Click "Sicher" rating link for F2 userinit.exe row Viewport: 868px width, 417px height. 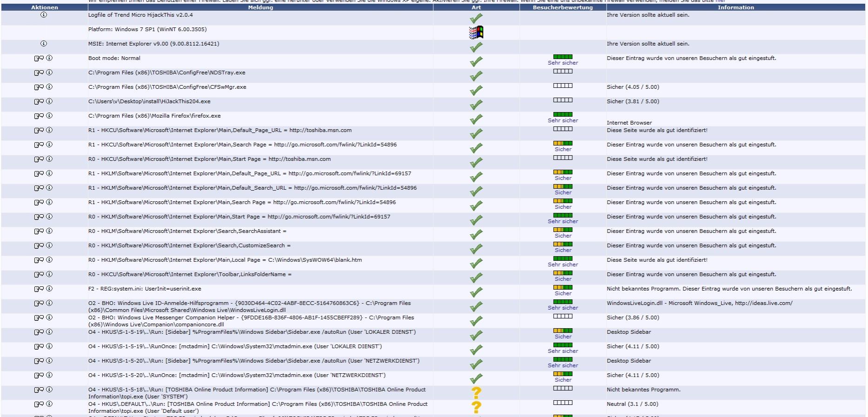click(x=563, y=293)
